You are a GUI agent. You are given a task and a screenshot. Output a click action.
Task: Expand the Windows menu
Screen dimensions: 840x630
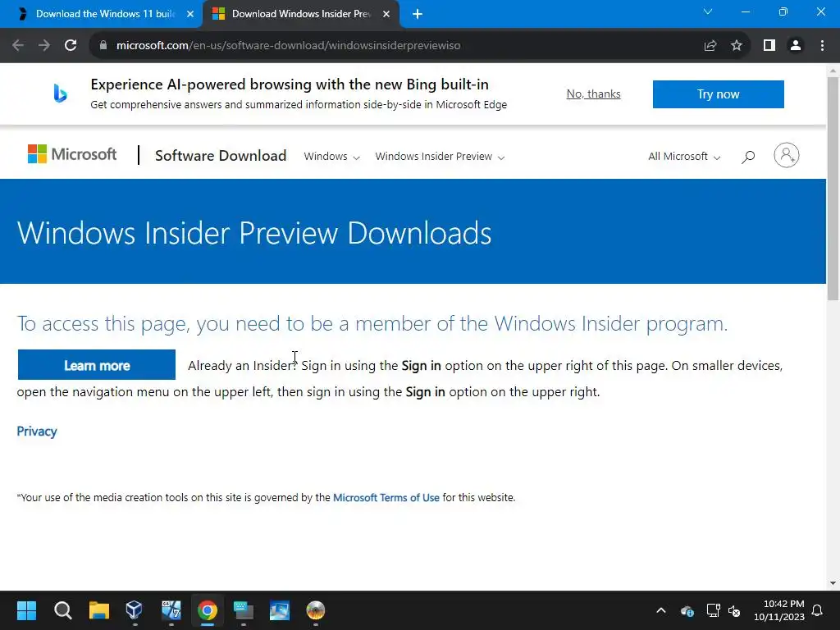point(331,157)
